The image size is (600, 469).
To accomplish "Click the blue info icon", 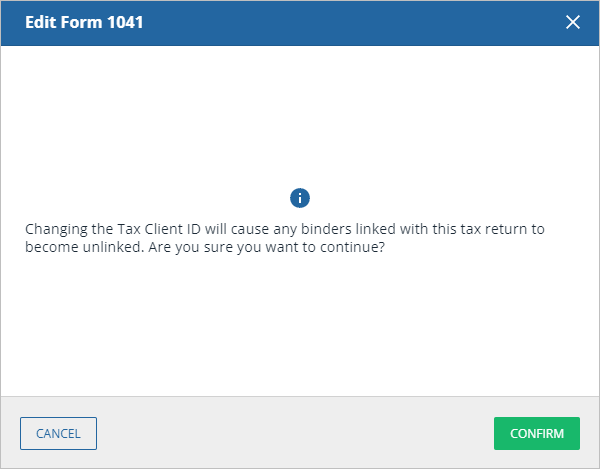I will coord(300,197).
